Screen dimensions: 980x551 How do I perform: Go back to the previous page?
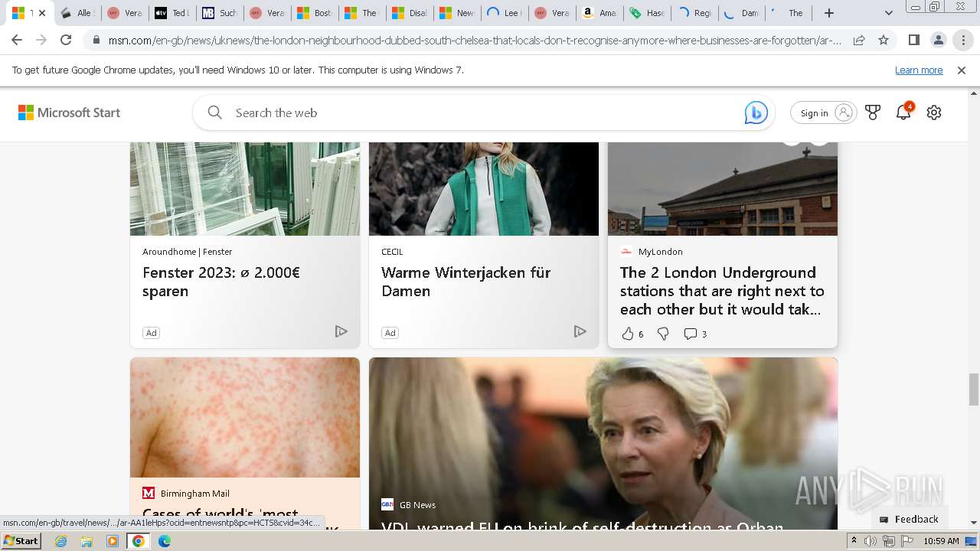[17, 40]
